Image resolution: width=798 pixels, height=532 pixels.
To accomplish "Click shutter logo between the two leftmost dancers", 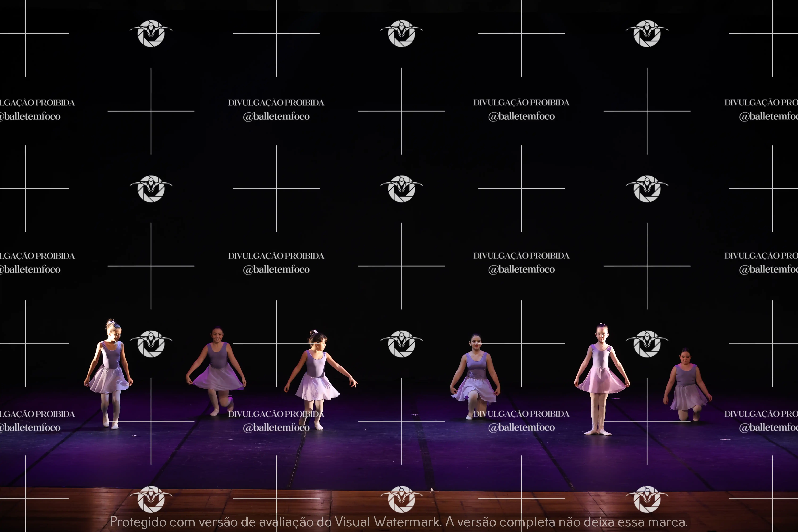I will click(x=151, y=344).
